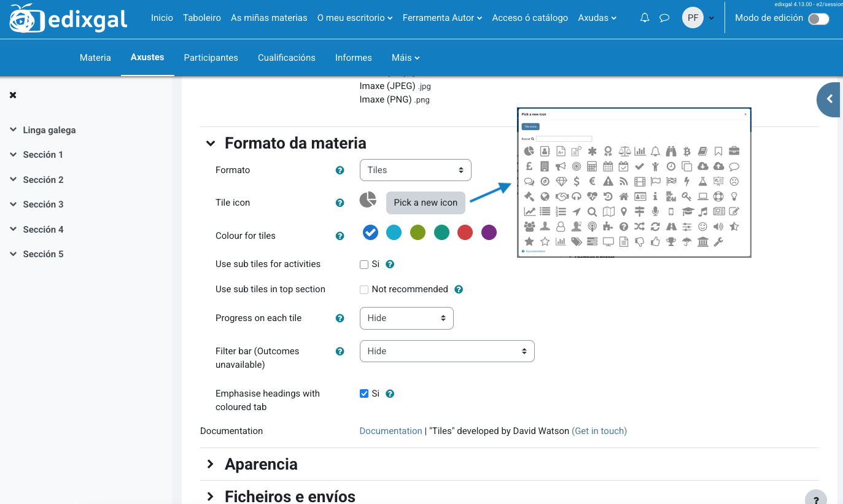The height and width of the screenshot is (504, 843).
Task: Expand the Aparencia section
Action: (x=261, y=464)
